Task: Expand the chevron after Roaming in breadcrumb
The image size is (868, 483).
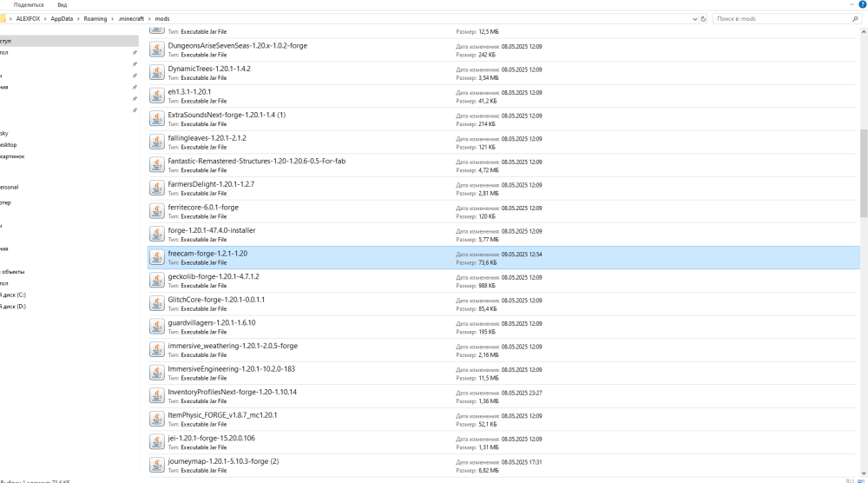Action: click(112, 19)
